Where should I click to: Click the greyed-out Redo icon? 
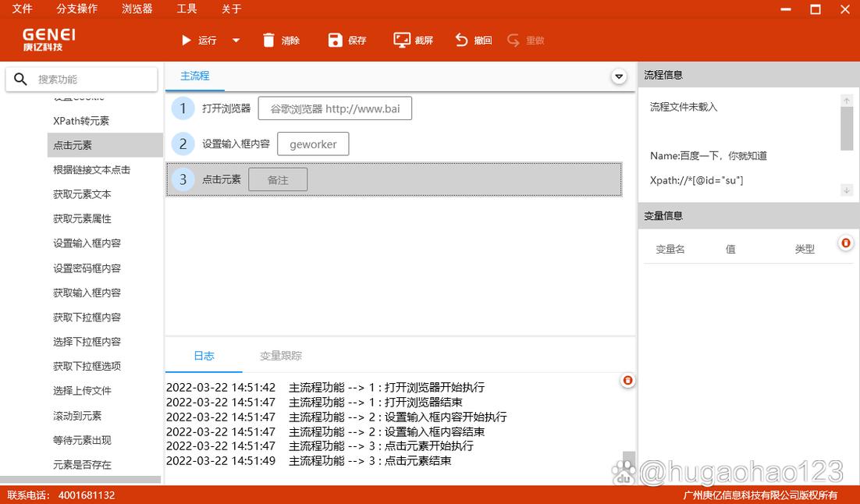point(513,40)
